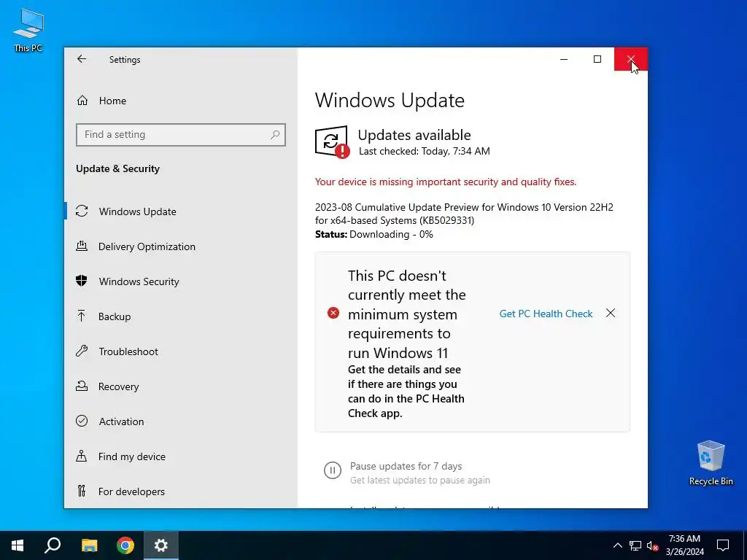747x560 pixels.
Task: Click the Windows Security shield icon
Action: tap(82, 281)
